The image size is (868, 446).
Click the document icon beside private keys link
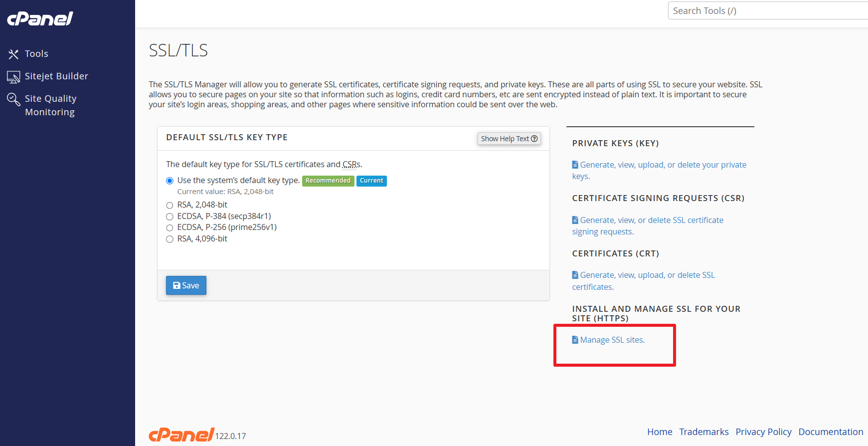click(575, 165)
